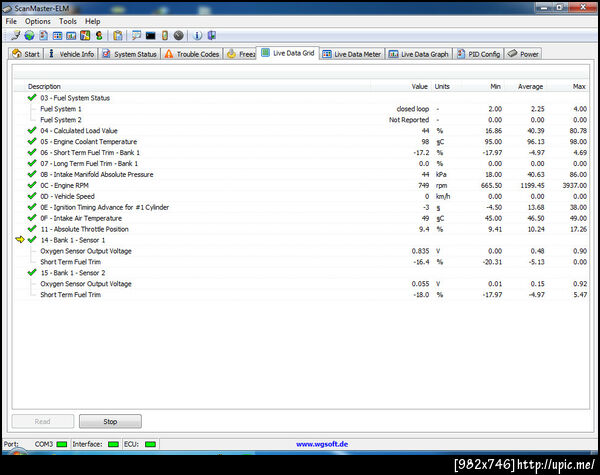Click green check beside Bank 1 - Sensor 2
600x475 pixels.
[32, 273]
